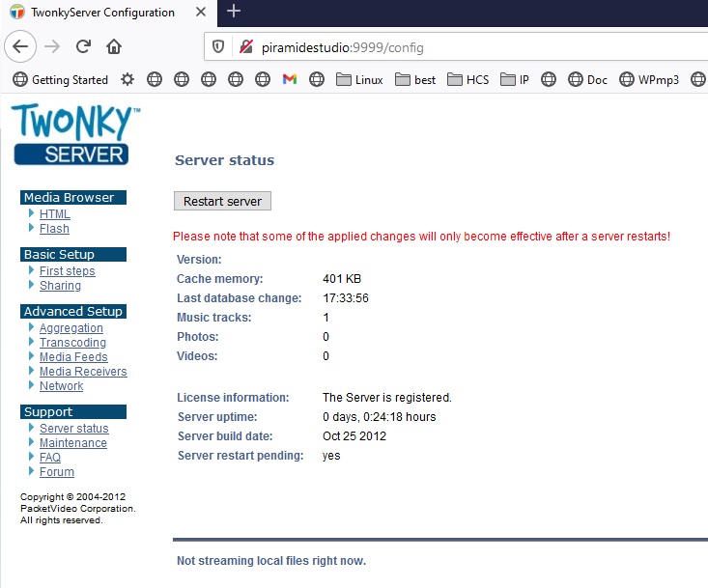Open the Getting Started bookmark
Viewport: 708px width, 588px height.
coord(61,80)
